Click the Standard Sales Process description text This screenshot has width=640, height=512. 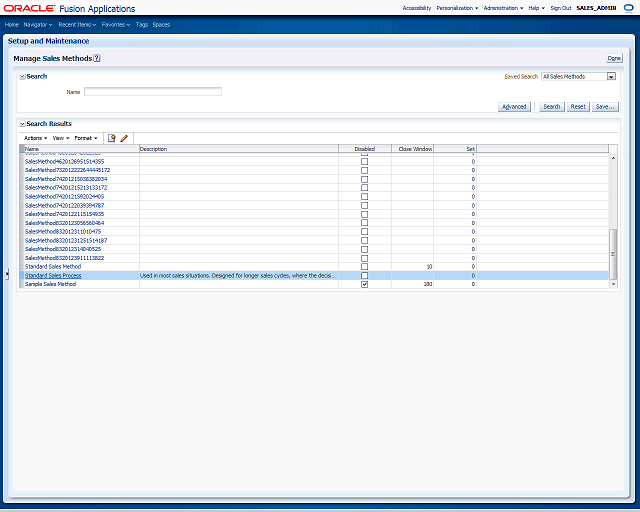238,276
